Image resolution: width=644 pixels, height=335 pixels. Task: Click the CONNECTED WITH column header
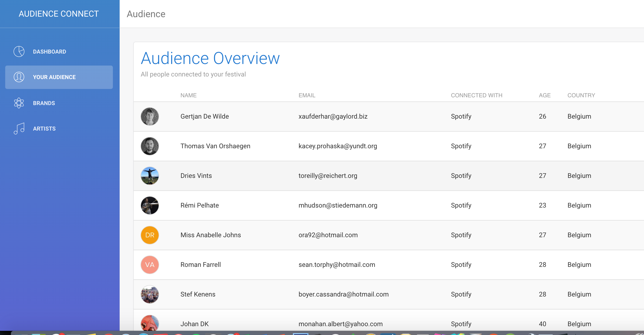[476, 95]
